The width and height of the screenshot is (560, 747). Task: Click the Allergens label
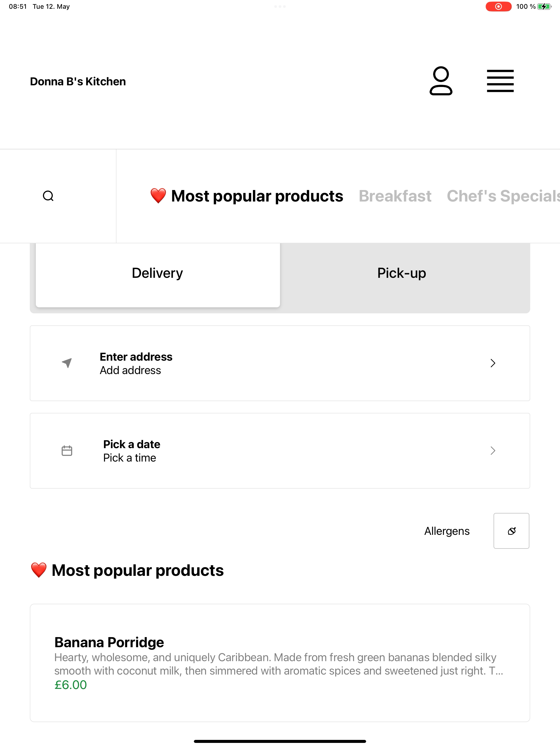click(447, 531)
